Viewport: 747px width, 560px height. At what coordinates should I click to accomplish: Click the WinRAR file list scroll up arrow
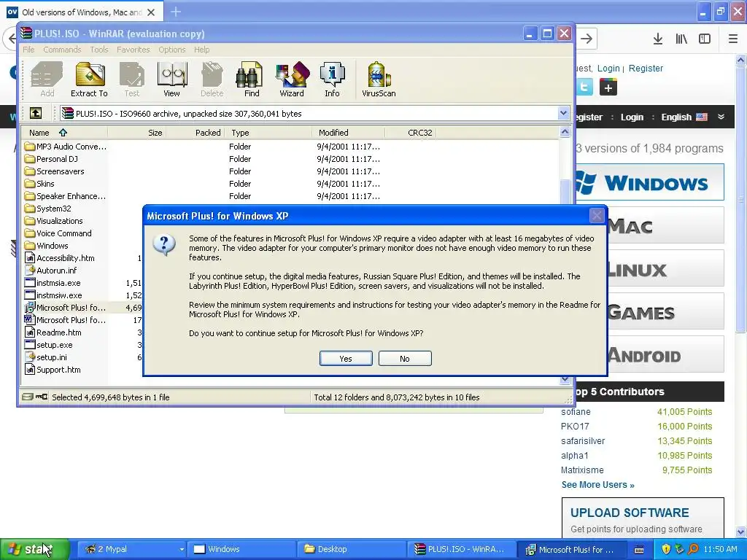pyautogui.click(x=565, y=133)
